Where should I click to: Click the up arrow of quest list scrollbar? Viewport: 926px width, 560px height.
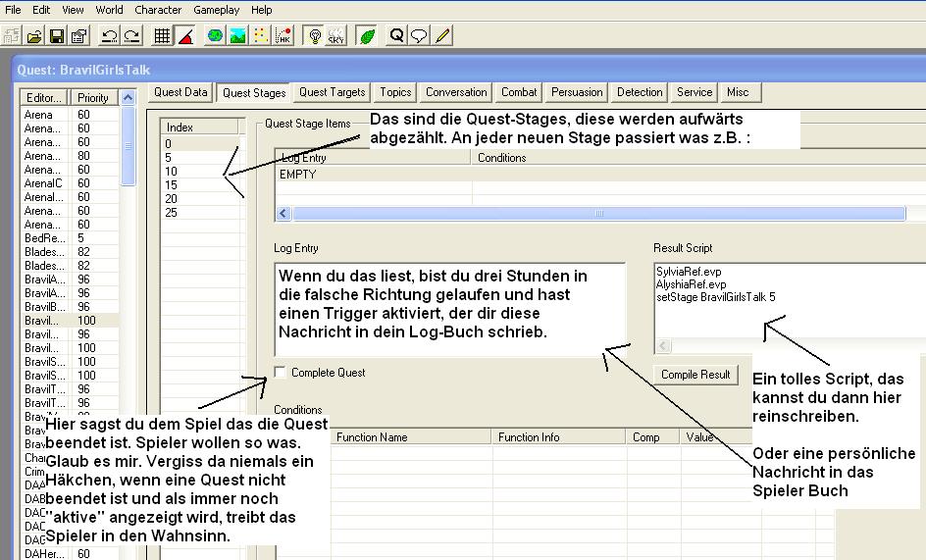click(x=129, y=97)
